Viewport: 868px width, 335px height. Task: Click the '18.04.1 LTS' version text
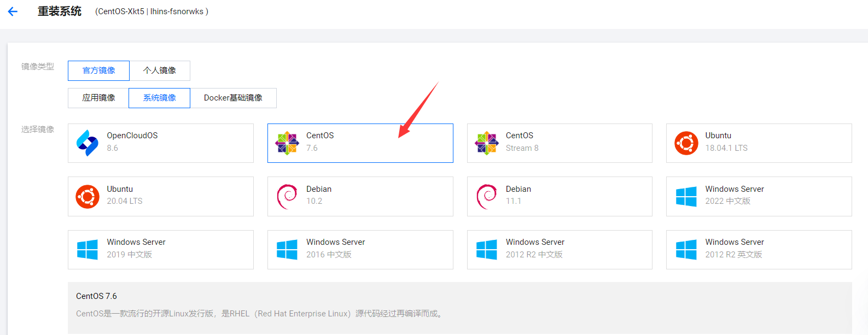tap(726, 148)
